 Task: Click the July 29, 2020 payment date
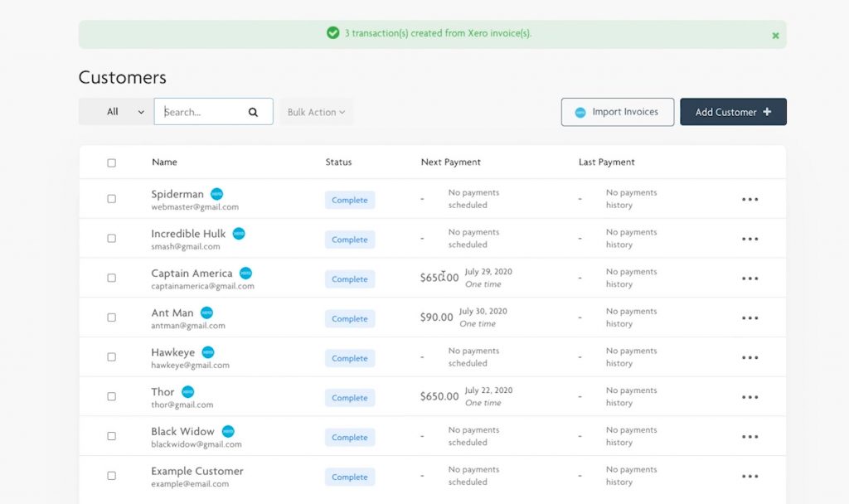coord(488,272)
